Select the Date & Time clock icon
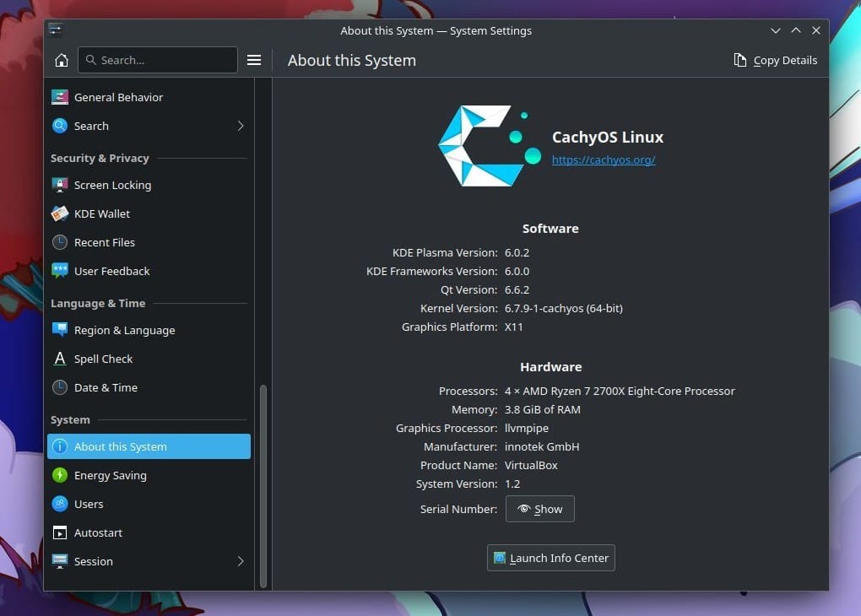This screenshot has height=616, width=861. (60, 387)
